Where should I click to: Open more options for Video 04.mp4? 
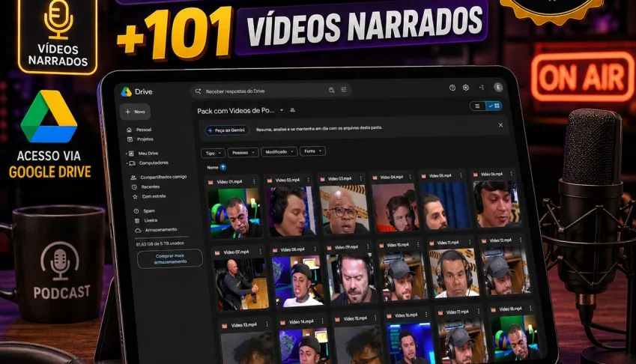coord(411,178)
